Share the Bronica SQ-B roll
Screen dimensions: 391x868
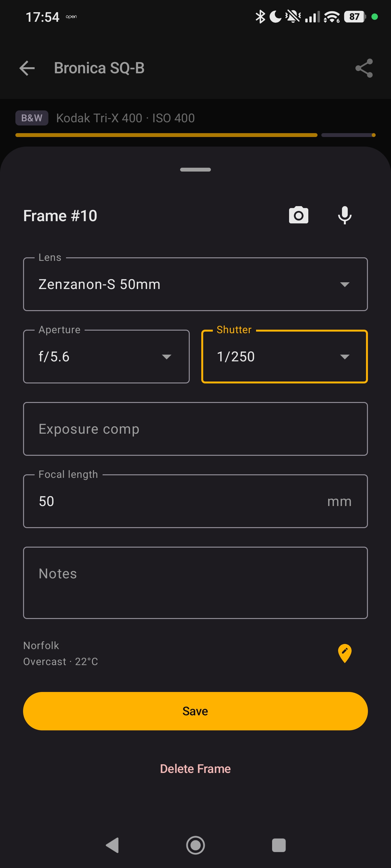click(x=363, y=68)
